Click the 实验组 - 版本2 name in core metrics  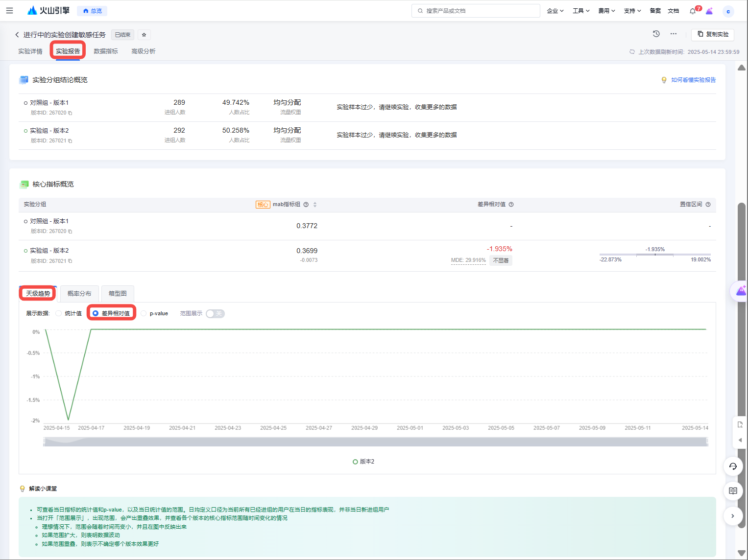point(49,251)
